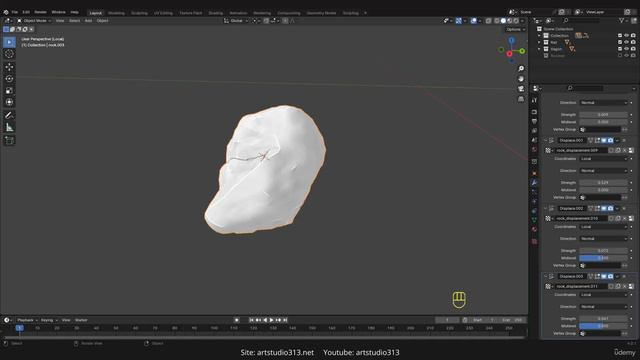
Task: Expand the Collection tree row
Action: click(x=539, y=36)
